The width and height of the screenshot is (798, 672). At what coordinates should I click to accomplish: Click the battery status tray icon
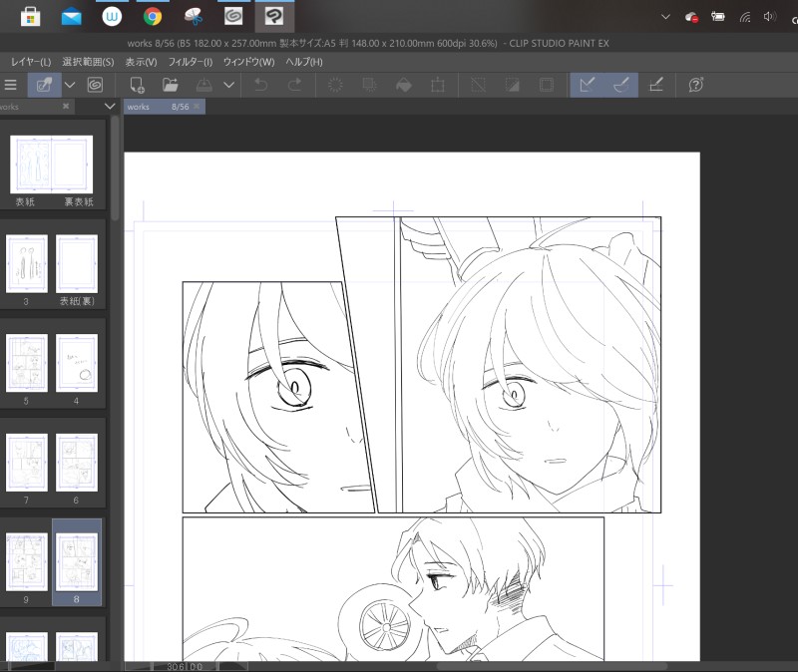click(x=718, y=17)
